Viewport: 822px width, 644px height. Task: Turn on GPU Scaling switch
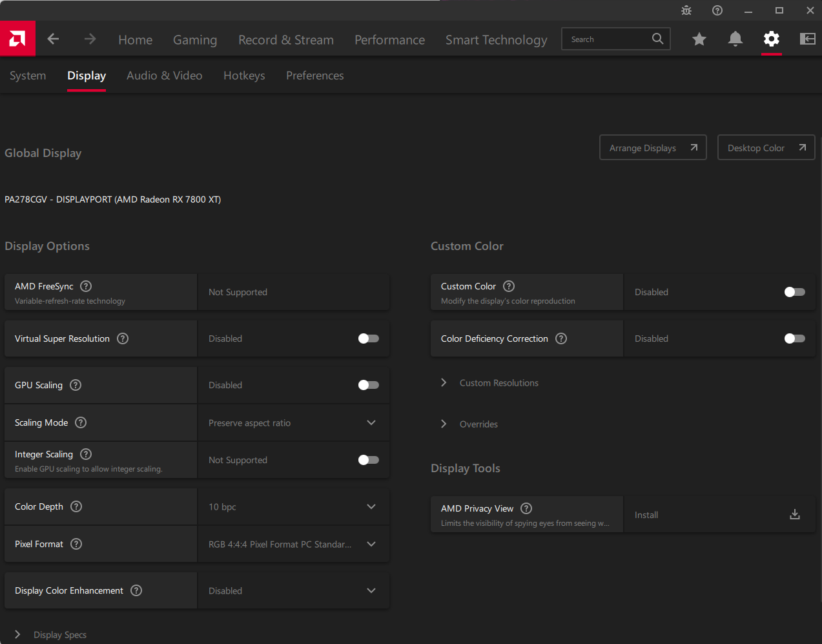coord(368,385)
